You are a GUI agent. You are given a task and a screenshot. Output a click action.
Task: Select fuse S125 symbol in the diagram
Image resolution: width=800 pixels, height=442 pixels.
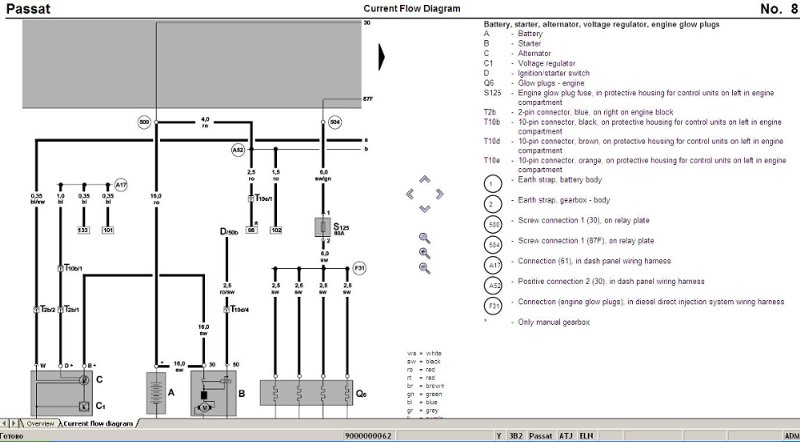click(322, 227)
